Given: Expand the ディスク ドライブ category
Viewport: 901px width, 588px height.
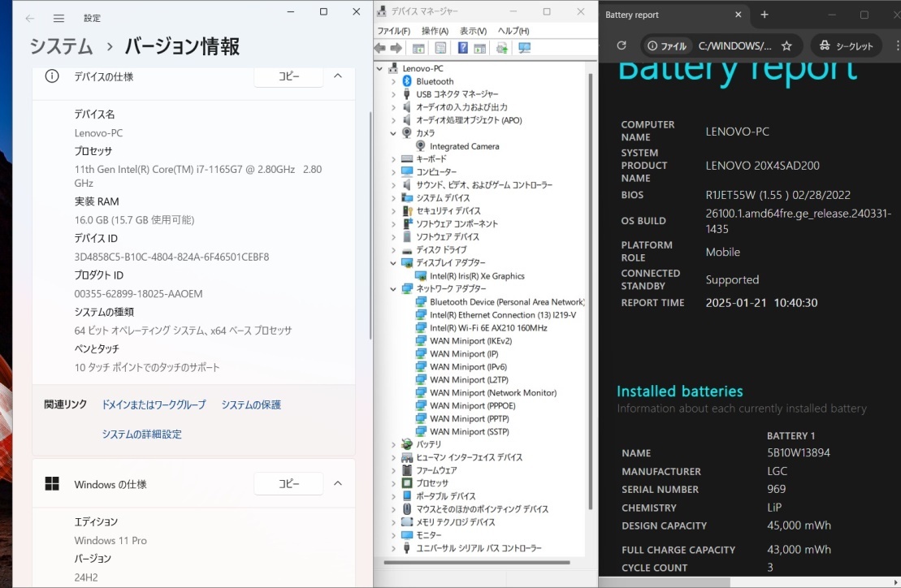Looking at the screenshot, I should coord(393,250).
